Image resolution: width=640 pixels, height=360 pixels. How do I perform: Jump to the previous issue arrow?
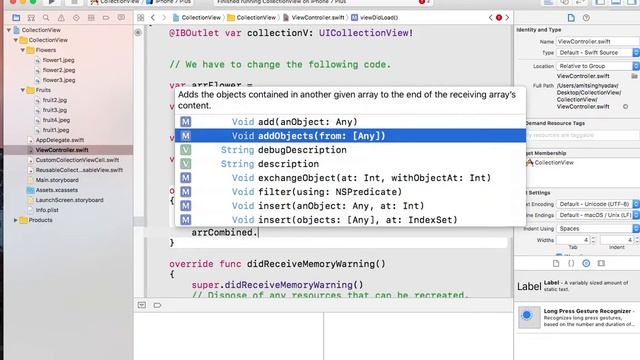(x=491, y=18)
